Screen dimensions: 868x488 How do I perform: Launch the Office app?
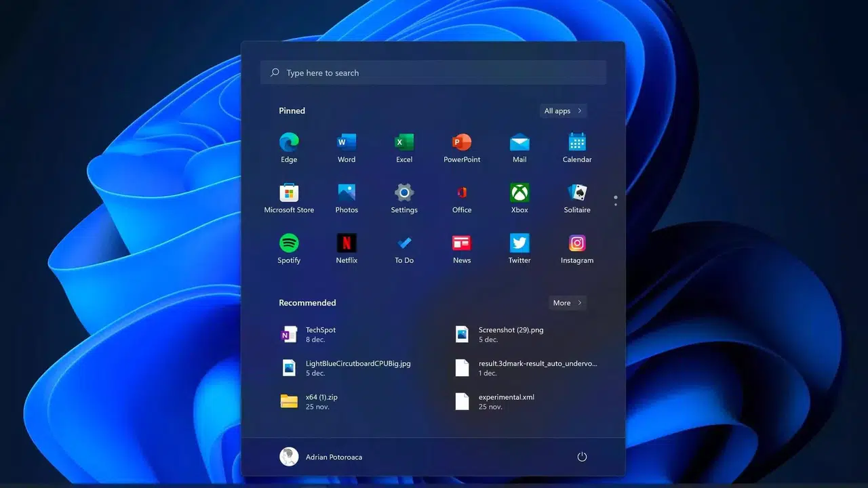[x=462, y=192]
